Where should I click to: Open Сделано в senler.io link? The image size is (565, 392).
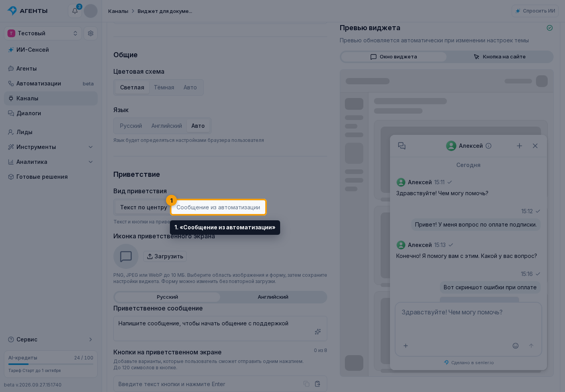click(469, 363)
